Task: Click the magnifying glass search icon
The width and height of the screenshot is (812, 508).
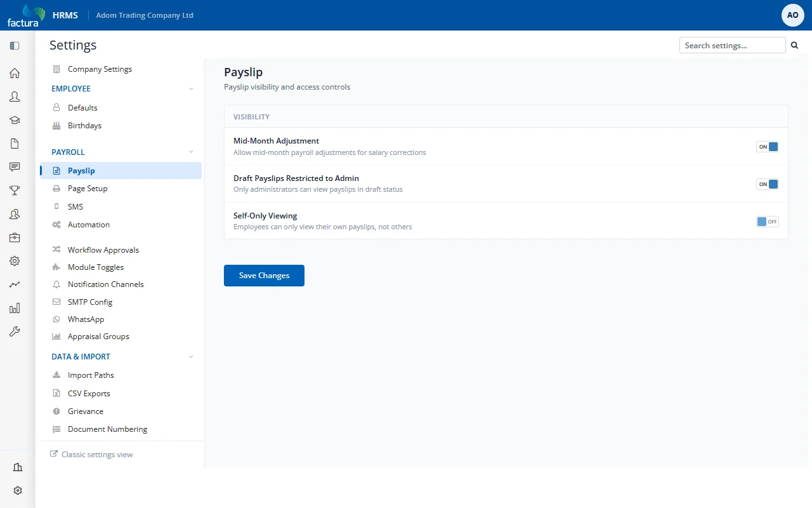Action: (x=794, y=45)
